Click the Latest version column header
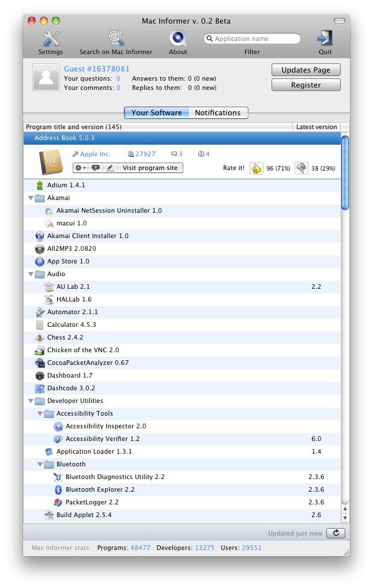The width and height of the screenshot is (373, 588). (x=317, y=127)
